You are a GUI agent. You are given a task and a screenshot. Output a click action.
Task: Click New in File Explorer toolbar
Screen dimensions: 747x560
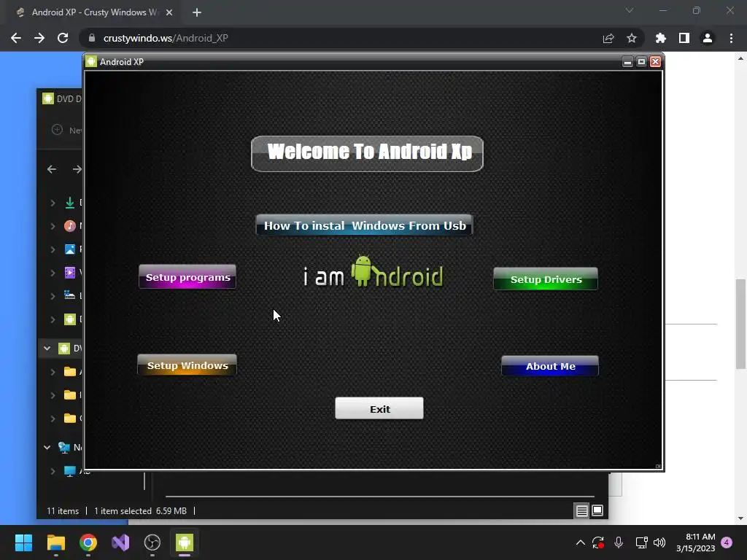click(66, 130)
